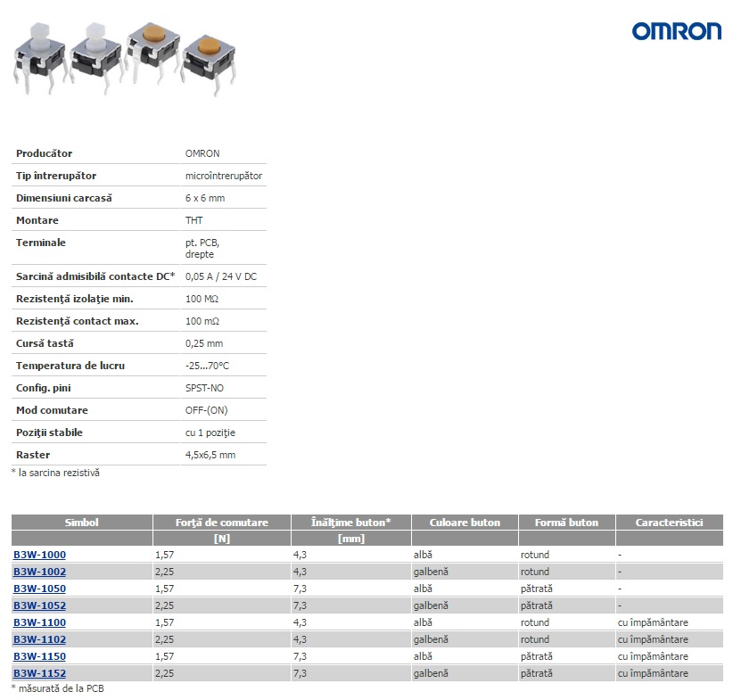Select the Dimensiuni carcasă label
The width and height of the screenshot is (733, 700).
click(64, 198)
